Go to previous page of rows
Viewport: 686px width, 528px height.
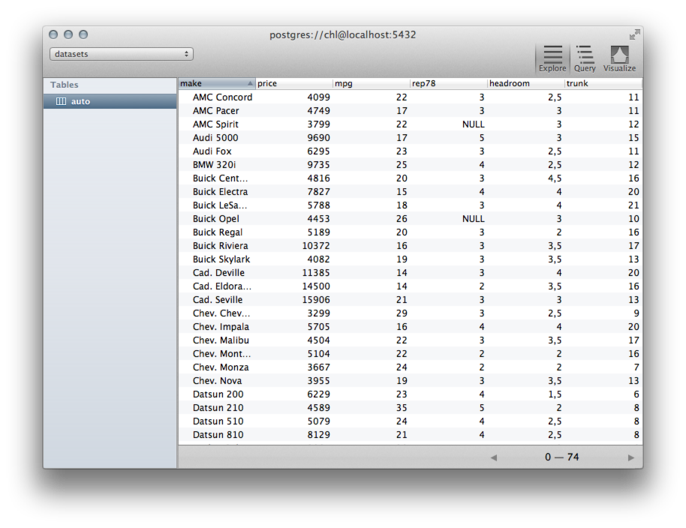pyautogui.click(x=493, y=457)
